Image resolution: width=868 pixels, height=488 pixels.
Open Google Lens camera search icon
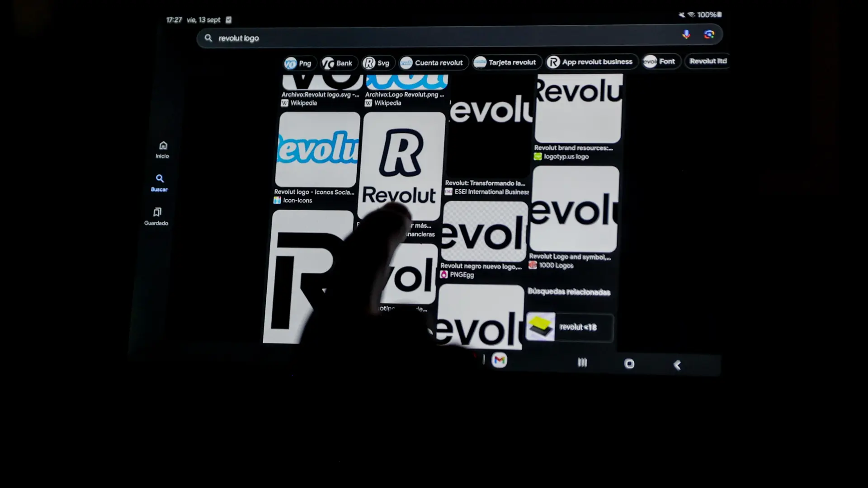(x=709, y=34)
